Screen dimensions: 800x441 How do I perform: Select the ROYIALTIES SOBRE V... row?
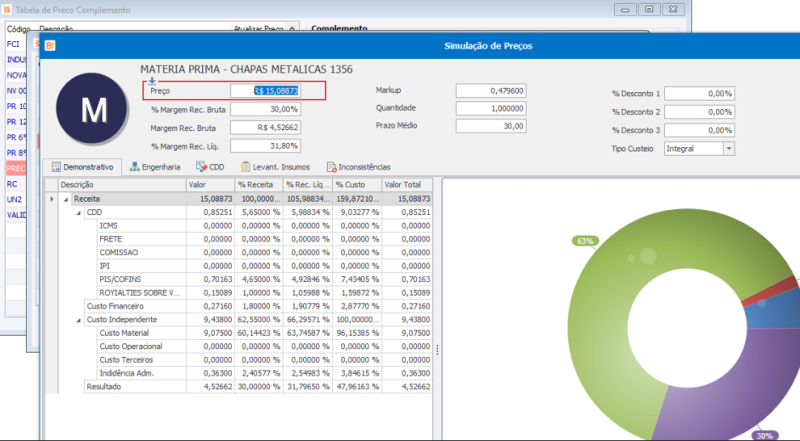(x=264, y=292)
